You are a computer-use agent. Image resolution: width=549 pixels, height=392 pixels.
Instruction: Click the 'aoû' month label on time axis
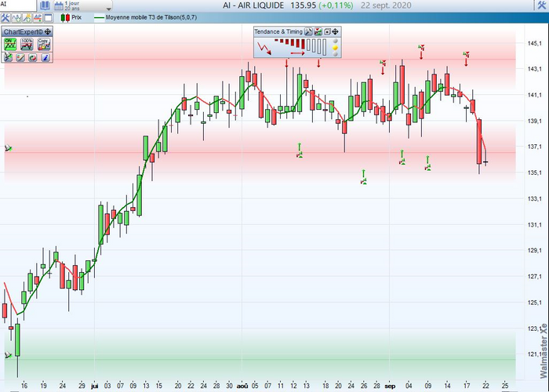click(x=242, y=386)
